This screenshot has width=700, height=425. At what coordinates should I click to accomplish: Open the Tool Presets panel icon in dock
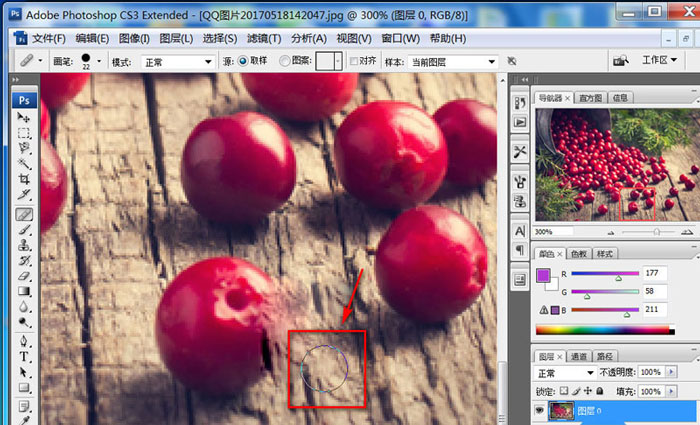pos(520,152)
